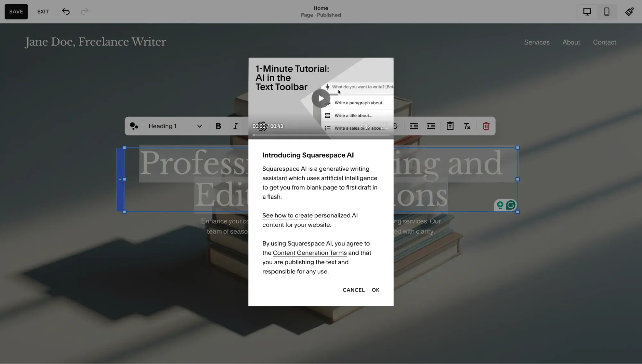
Task: Click the clear formatting (Tx) icon
Action: [x=467, y=126]
